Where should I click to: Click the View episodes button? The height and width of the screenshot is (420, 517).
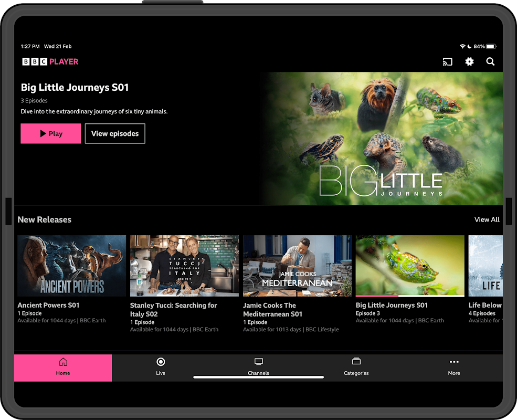[115, 133]
